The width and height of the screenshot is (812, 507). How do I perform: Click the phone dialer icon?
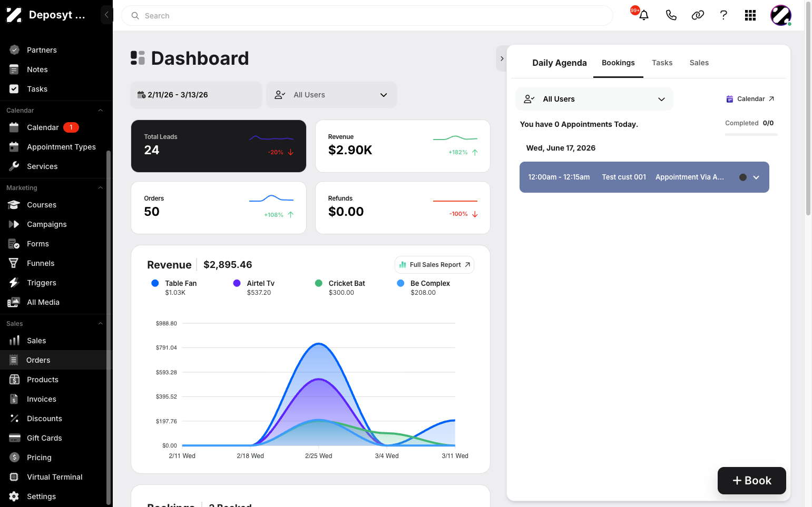671,15
